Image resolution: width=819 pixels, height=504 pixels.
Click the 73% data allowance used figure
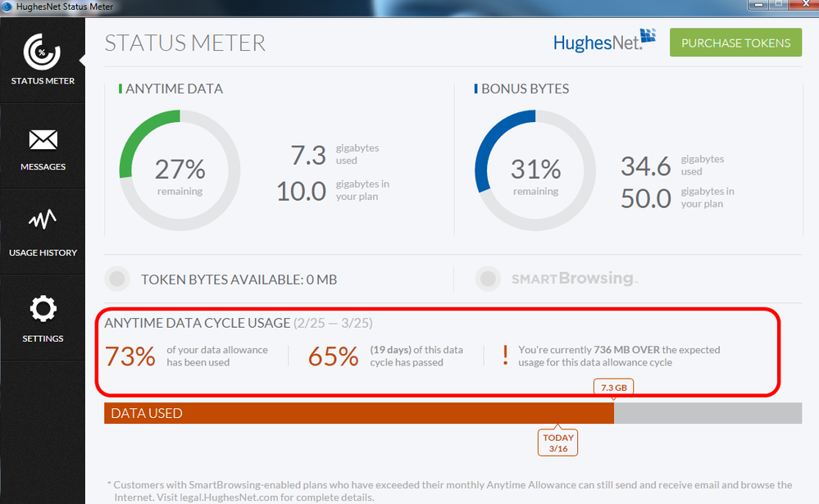130,356
